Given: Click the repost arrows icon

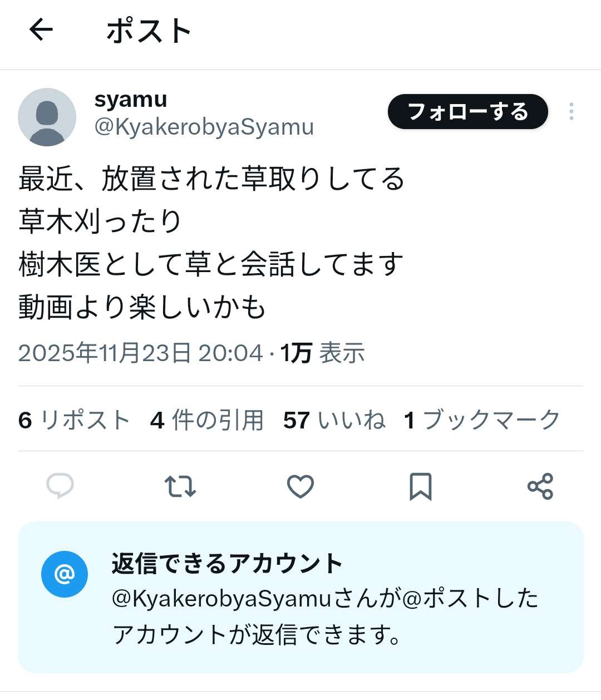Looking at the screenshot, I should point(180,486).
